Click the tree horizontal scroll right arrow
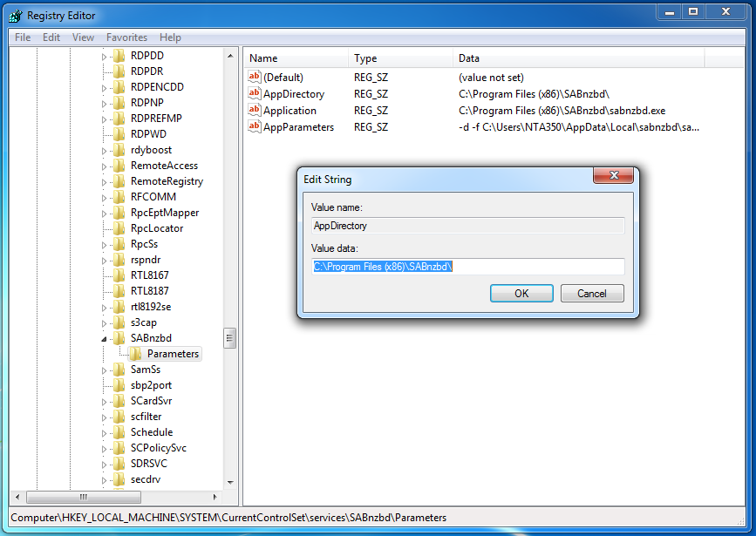The width and height of the screenshot is (756, 536). coord(215,497)
